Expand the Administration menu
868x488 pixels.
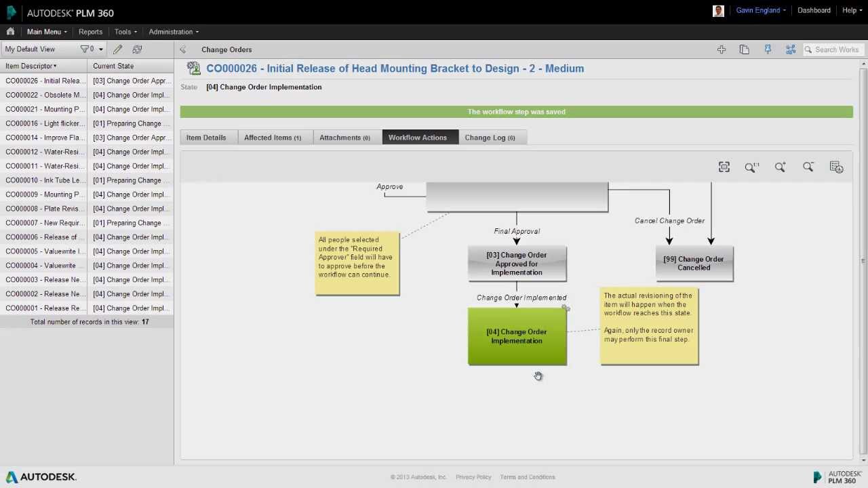coord(174,32)
